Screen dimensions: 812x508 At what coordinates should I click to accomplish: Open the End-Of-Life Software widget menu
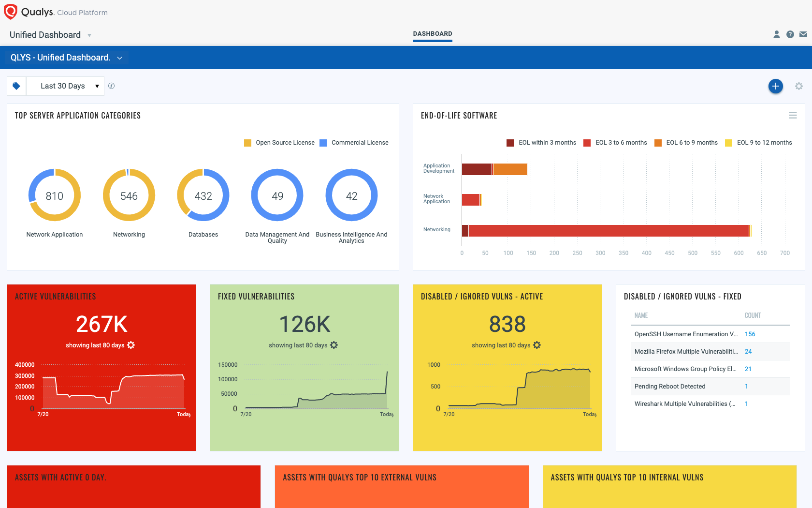tap(793, 115)
